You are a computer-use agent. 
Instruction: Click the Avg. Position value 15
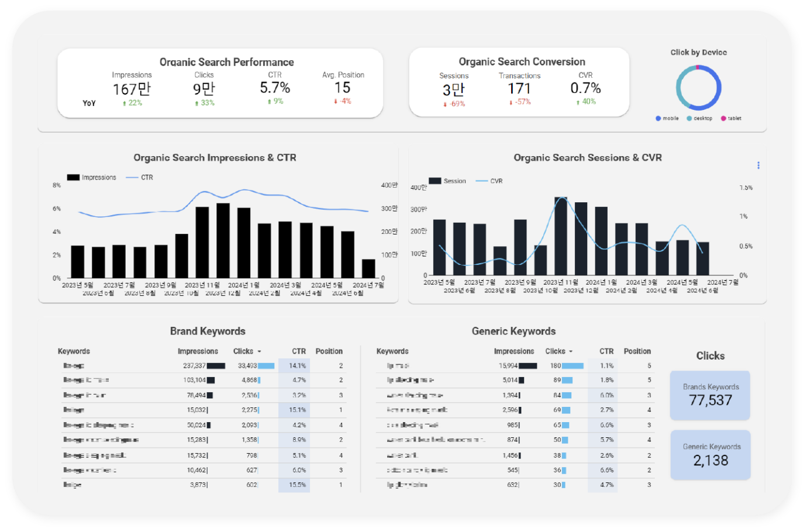click(x=342, y=88)
